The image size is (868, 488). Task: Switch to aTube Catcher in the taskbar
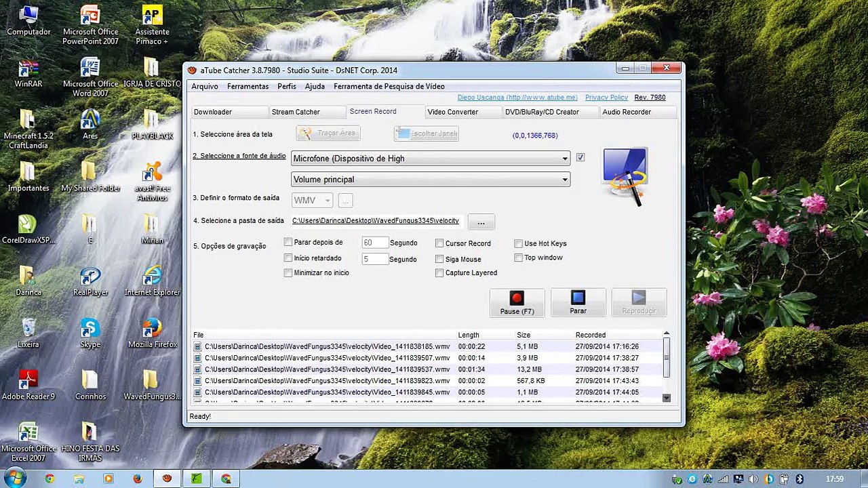(167, 479)
